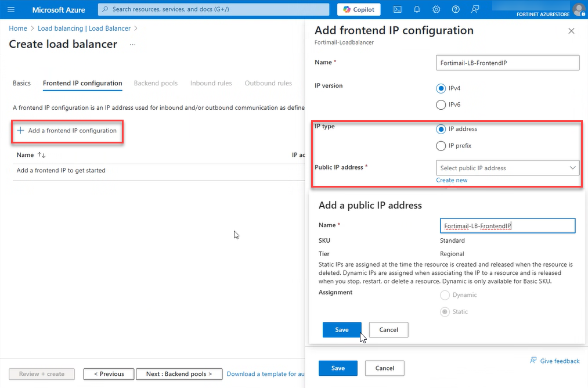Screen dimensions: 588x388
Task: Expand the Select public IP address dropdown
Action: pos(507,168)
